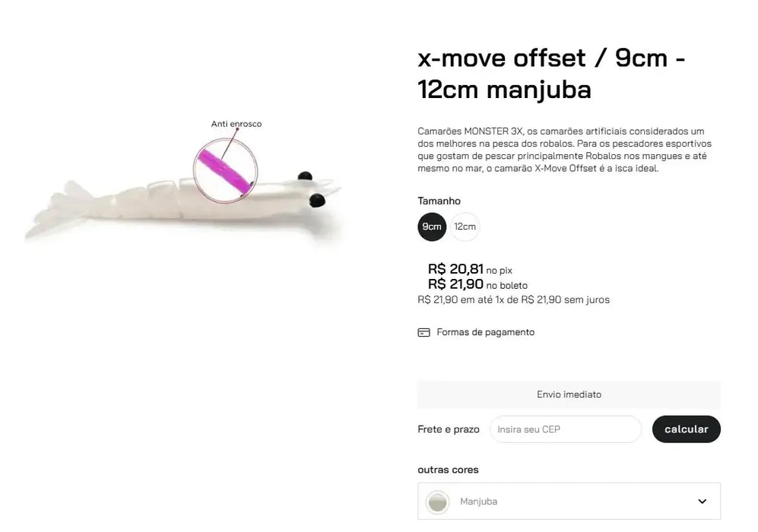
Task: Open Formas de pagamento link
Action: pos(485,332)
